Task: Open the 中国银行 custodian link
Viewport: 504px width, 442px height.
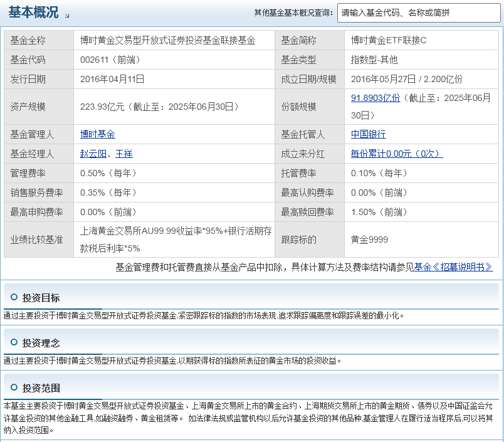Action: [x=369, y=134]
